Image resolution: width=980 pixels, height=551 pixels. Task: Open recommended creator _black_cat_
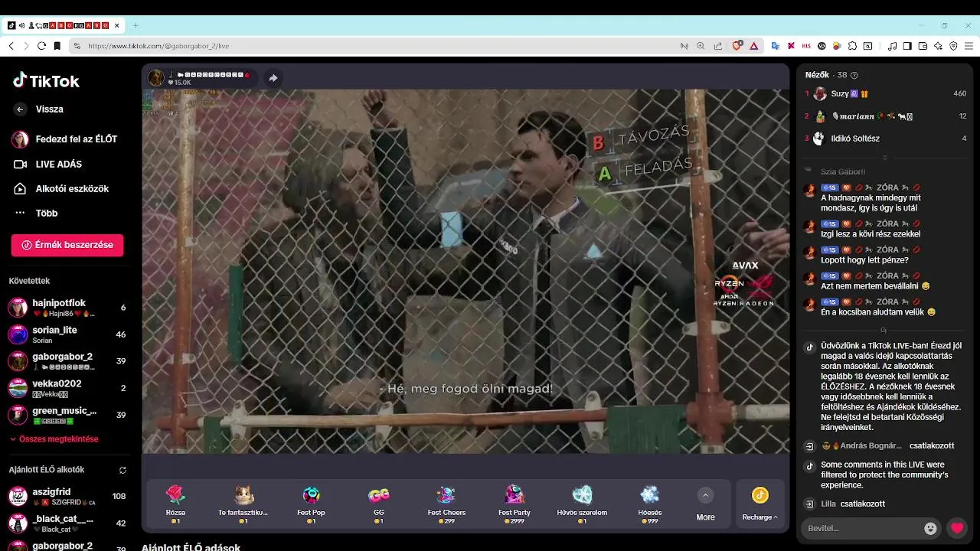67,523
